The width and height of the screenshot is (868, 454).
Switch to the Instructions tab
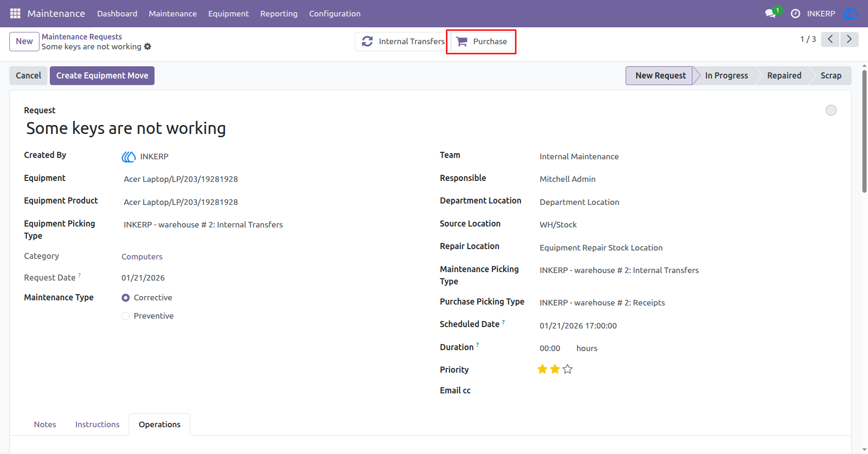pyautogui.click(x=97, y=424)
